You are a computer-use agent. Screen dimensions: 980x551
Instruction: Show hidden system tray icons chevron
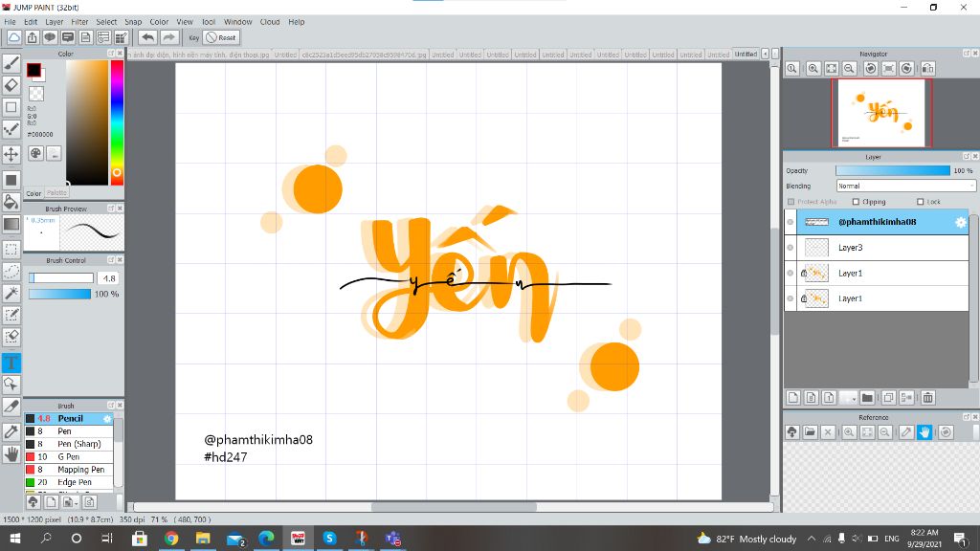pyautogui.click(x=812, y=539)
